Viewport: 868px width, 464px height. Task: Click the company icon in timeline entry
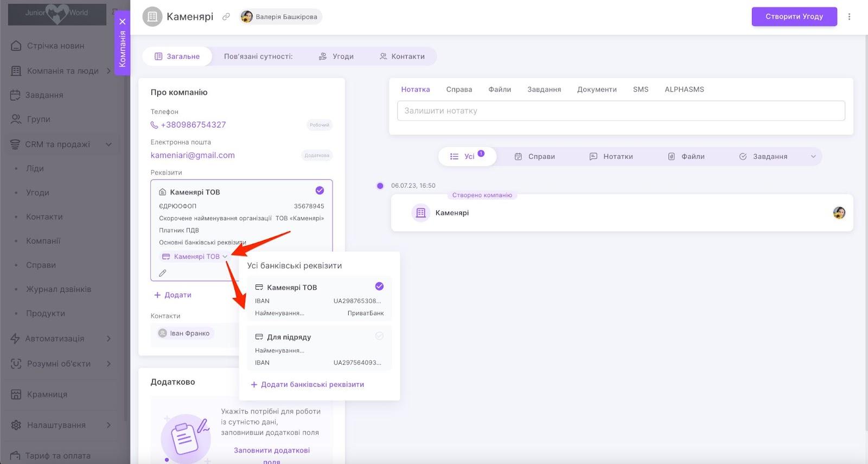click(420, 213)
